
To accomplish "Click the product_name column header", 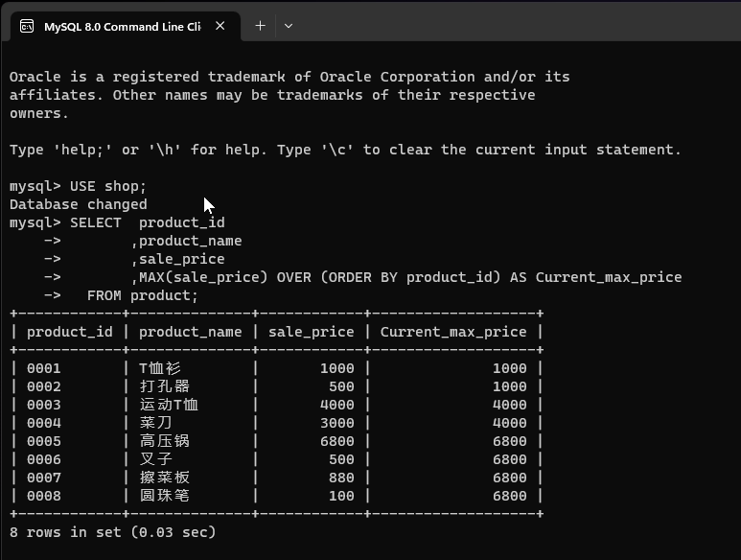I will pyautogui.click(x=190, y=332).
